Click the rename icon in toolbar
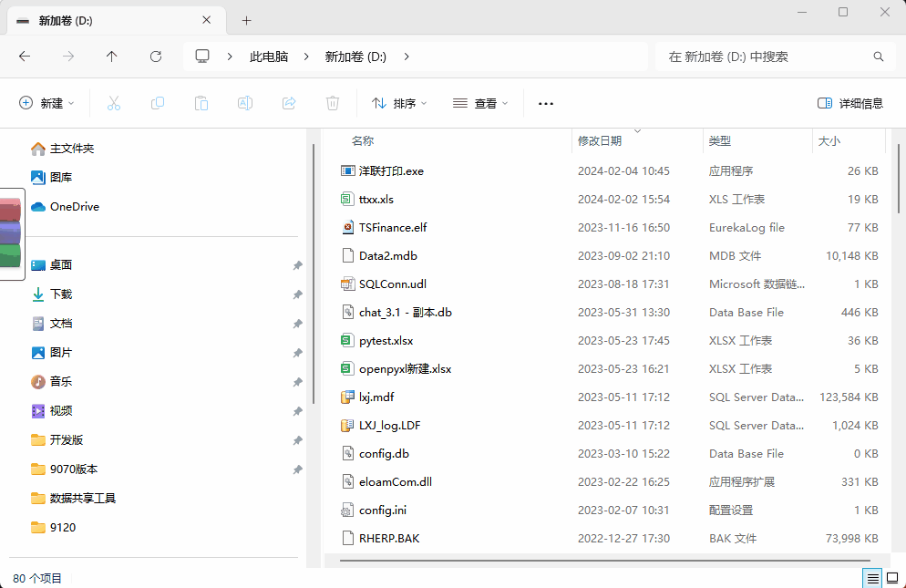This screenshot has width=906, height=588. click(245, 103)
